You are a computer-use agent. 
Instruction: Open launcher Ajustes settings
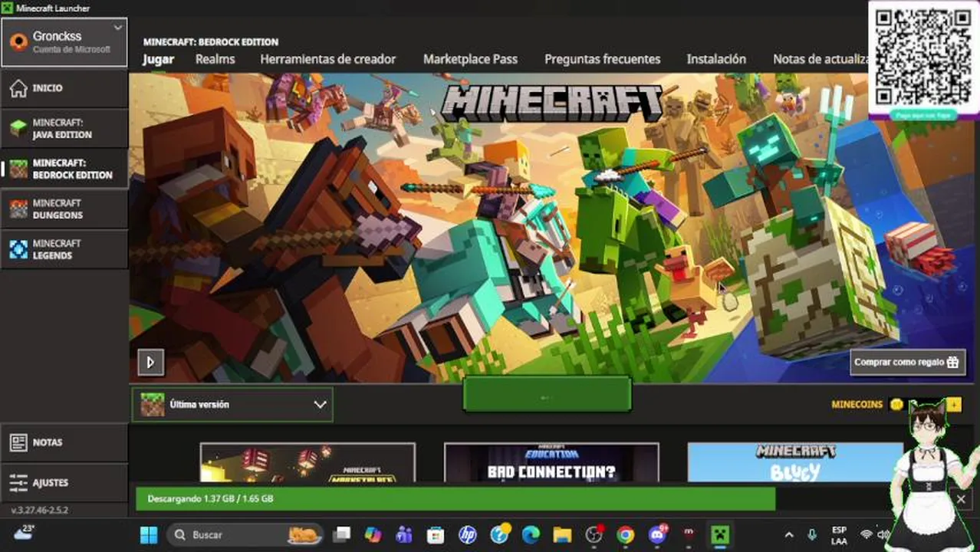(x=64, y=483)
